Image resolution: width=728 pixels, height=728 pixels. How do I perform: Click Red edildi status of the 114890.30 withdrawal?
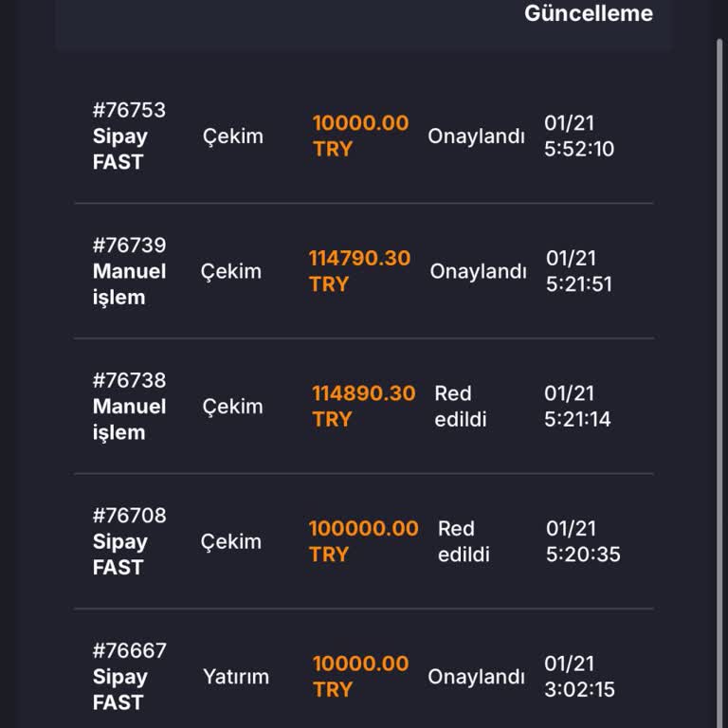tap(460, 407)
